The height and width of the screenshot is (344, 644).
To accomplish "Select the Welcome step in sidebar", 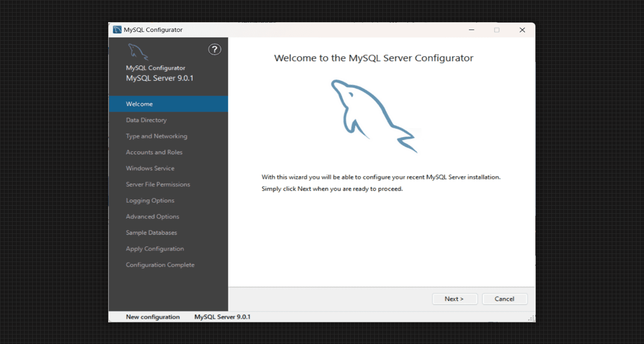I will pos(139,104).
